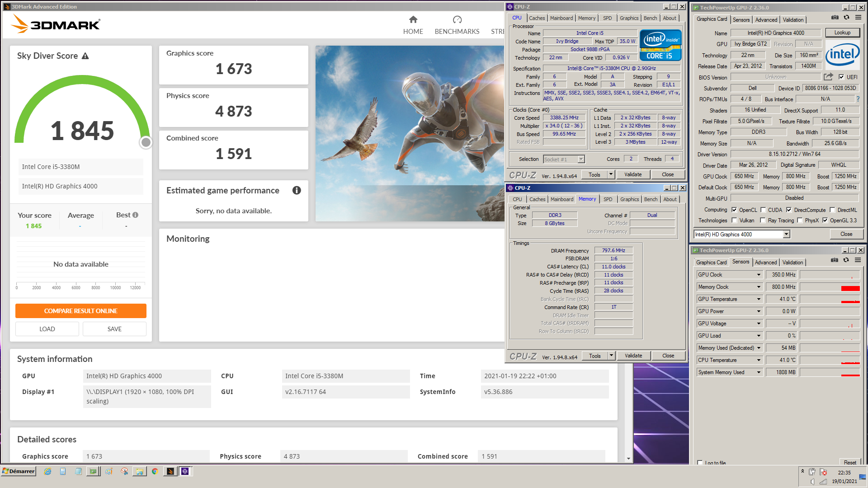Image resolution: width=868 pixels, height=488 pixels.
Task: Open SPD tab in lower CPU-Z window
Action: coord(608,199)
